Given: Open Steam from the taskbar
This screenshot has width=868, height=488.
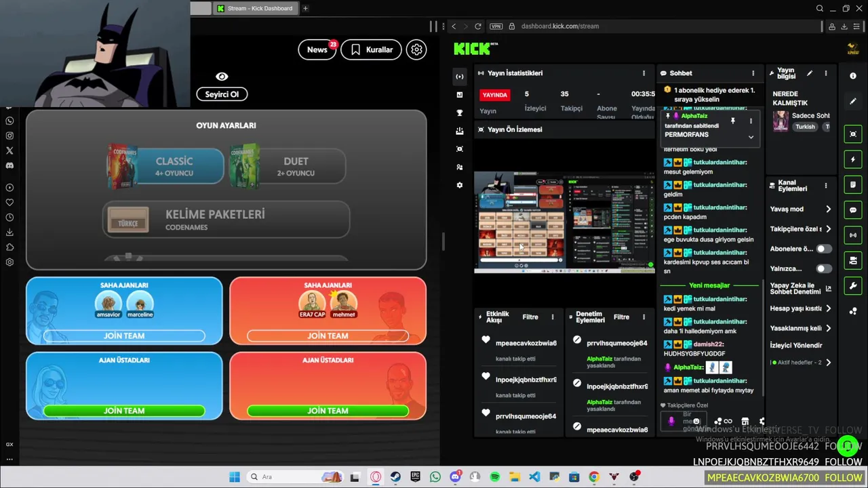Looking at the screenshot, I should [x=395, y=477].
